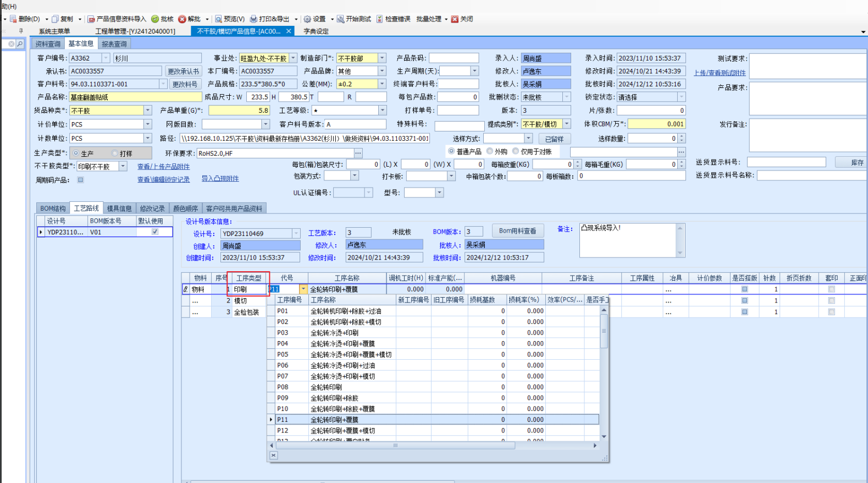Click the ellipsis button beside 环保要求 field

(358, 153)
